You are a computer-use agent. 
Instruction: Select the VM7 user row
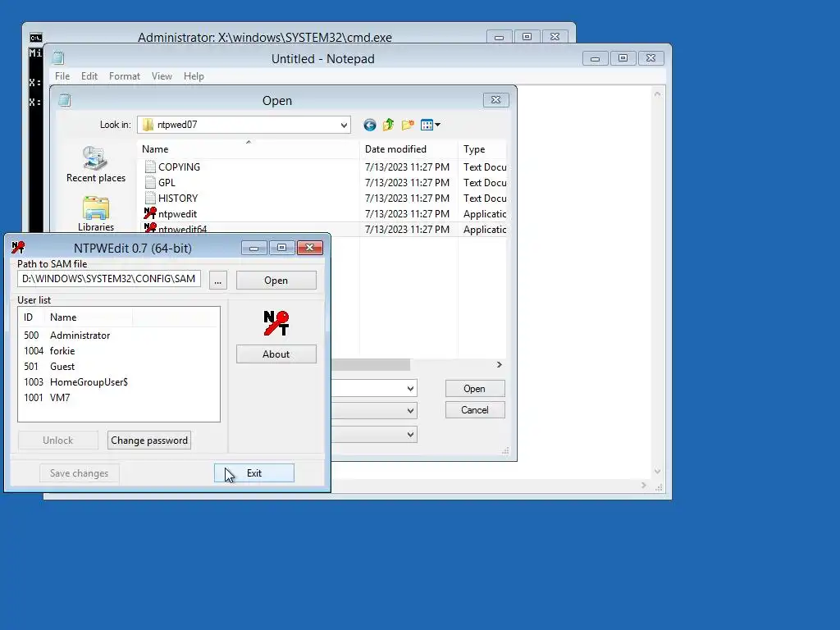coord(119,398)
